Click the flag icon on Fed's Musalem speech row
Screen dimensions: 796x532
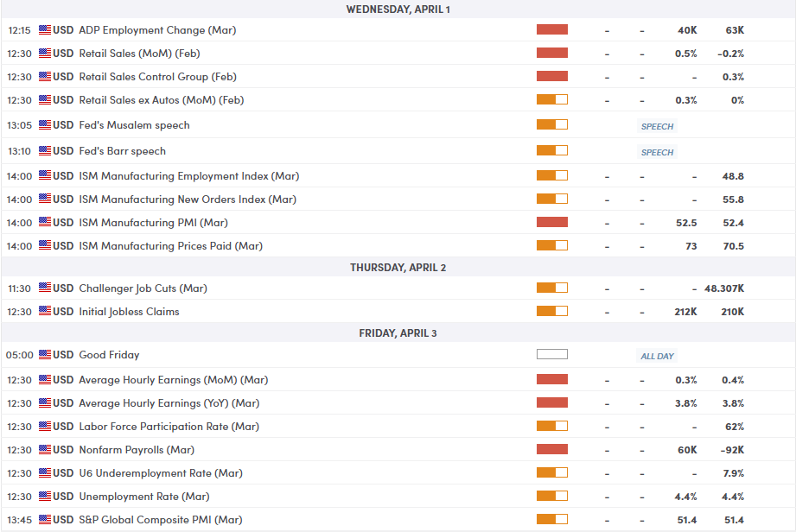(45, 124)
